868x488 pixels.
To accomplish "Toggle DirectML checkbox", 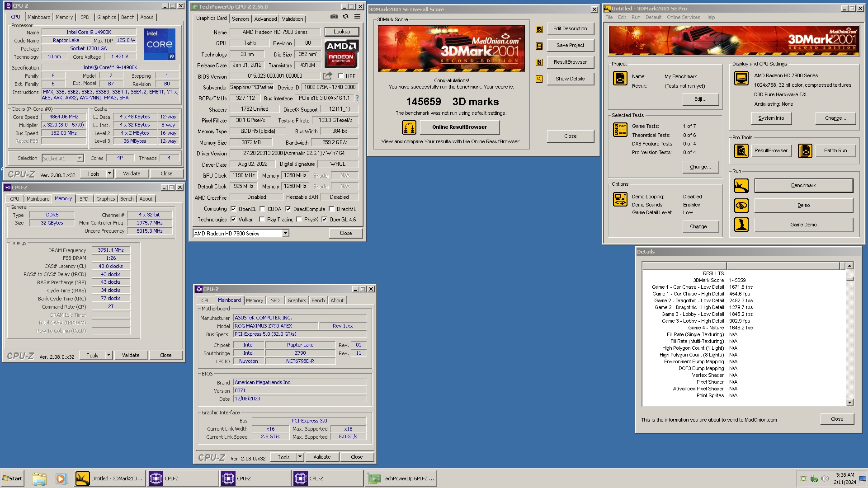I will pyautogui.click(x=331, y=209).
